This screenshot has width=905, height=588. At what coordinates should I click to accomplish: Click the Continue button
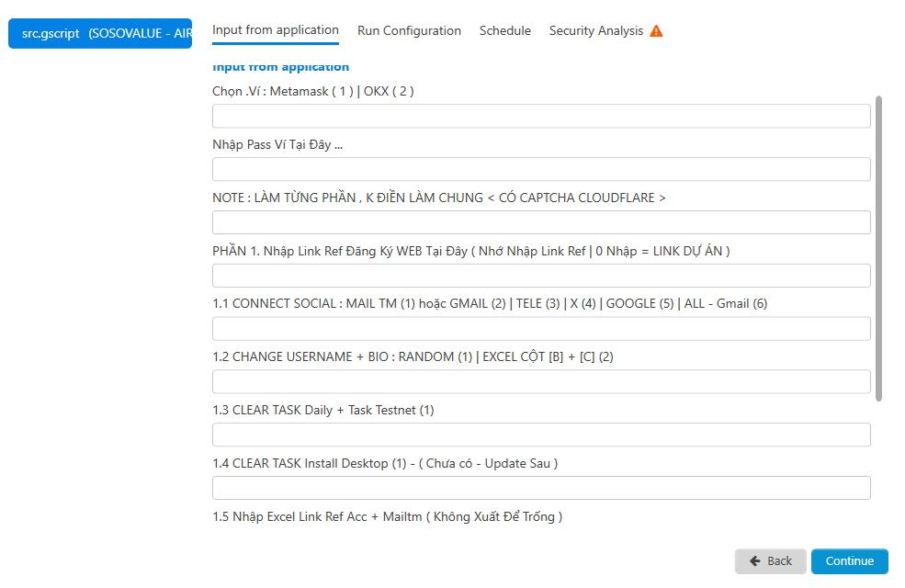tap(850, 560)
